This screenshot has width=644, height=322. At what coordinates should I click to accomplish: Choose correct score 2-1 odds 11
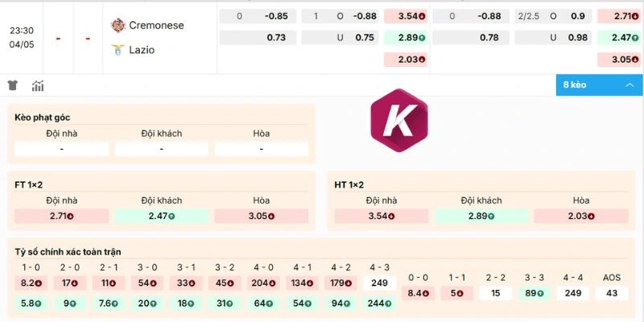[x=109, y=283]
